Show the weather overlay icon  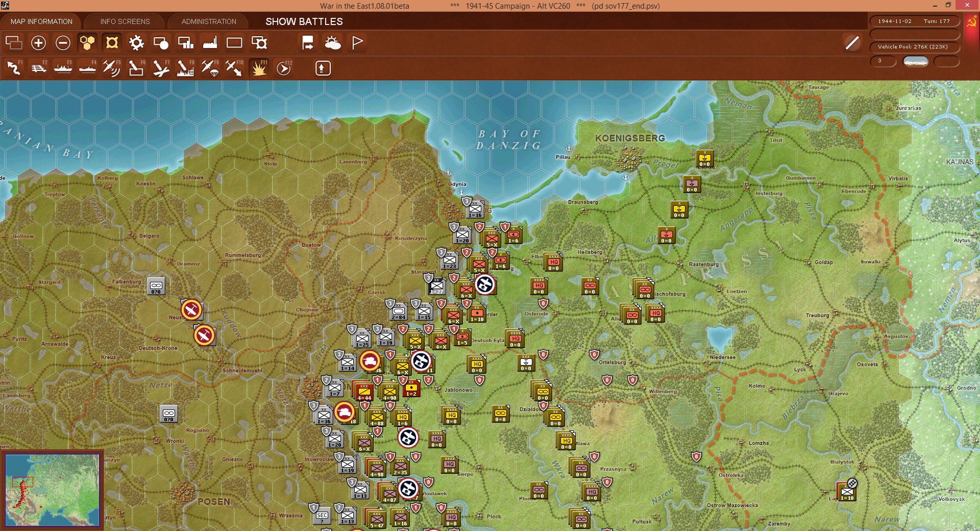coord(333,43)
